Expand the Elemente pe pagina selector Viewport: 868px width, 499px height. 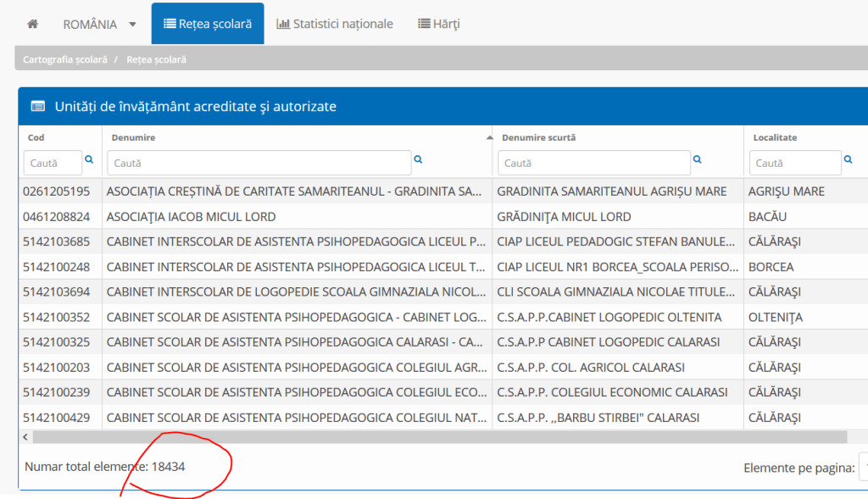[x=863, y=467]
